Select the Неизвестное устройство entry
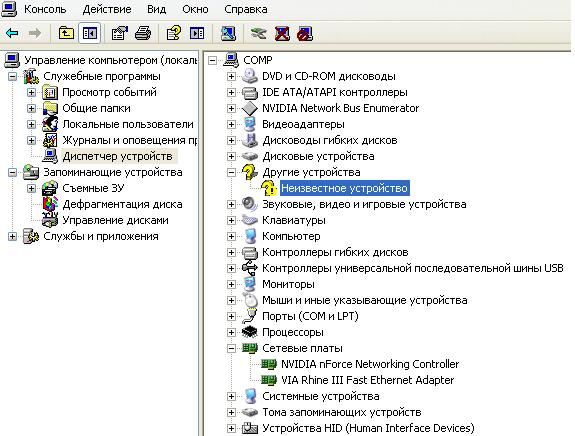 point(344,188)
